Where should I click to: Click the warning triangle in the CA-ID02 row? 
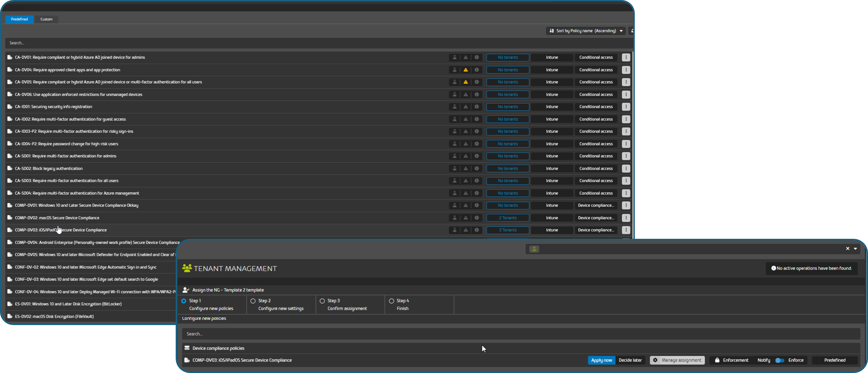(465, 119)
